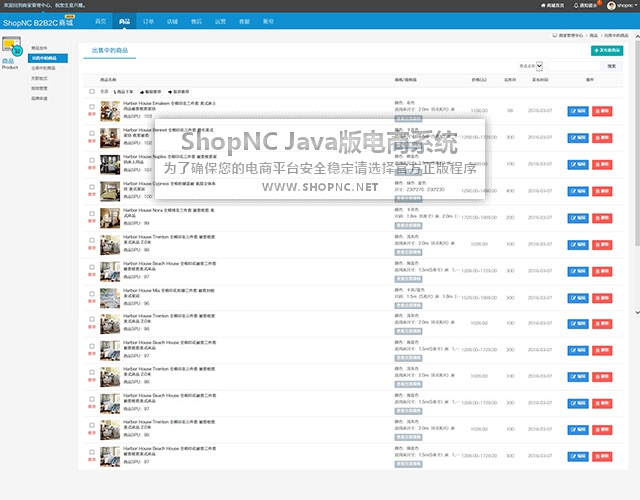Switch to the 首页 nav tab

[x=100, y=21]
